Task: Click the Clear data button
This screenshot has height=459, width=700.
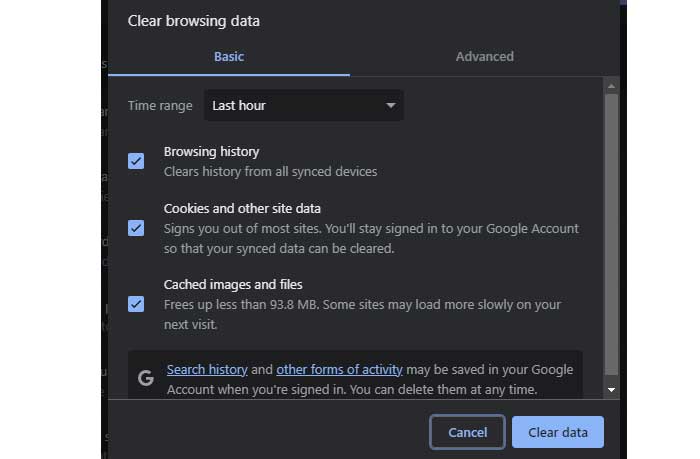Action: click(558, 432)
